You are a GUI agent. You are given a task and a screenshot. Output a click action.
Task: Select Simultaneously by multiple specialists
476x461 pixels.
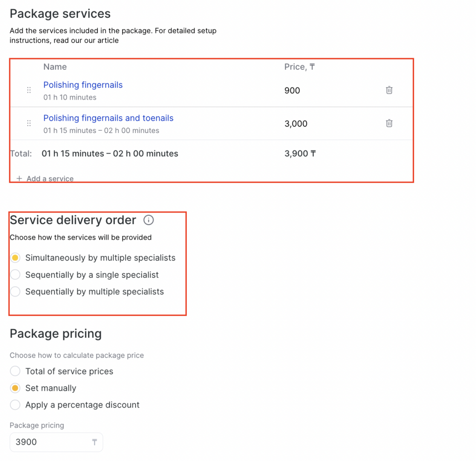15,258
